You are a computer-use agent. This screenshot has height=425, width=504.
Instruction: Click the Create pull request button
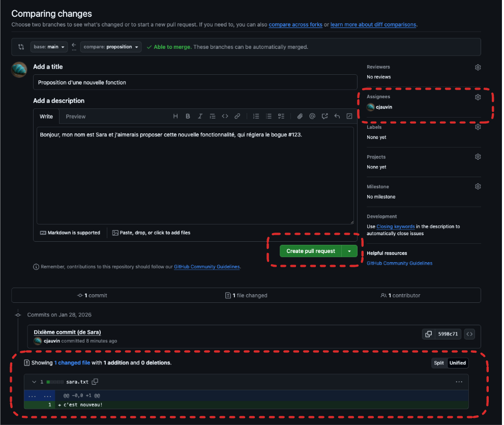tap(310, 251)
